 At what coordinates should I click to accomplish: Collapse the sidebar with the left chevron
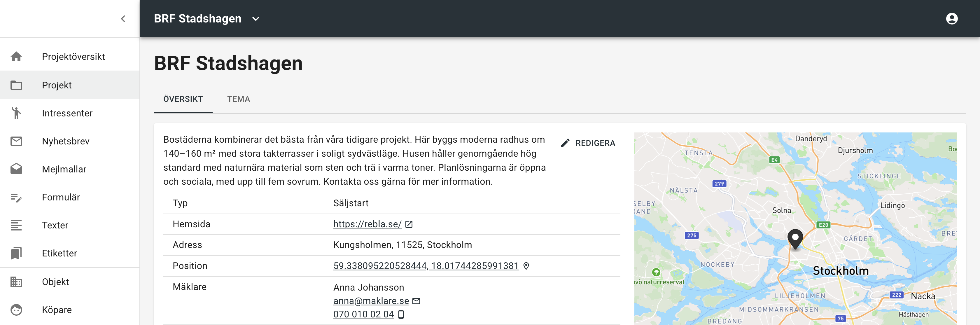(123, 19)
